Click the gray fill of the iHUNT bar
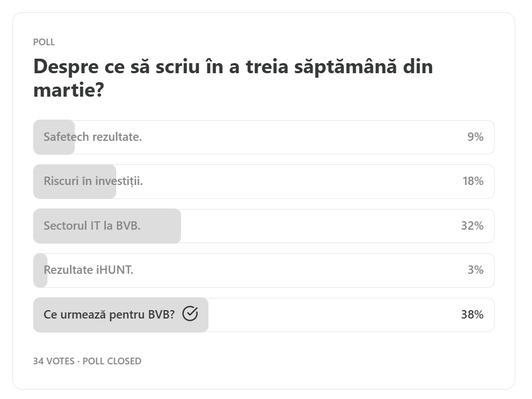532x399 pixels. point(40,270)
